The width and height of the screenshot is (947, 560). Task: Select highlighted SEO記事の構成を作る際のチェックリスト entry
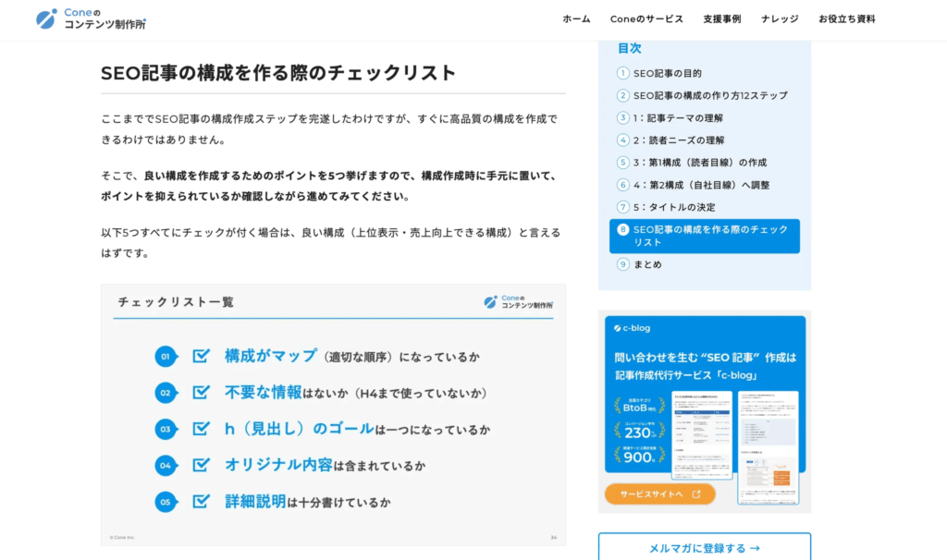[x=705, y=236]
